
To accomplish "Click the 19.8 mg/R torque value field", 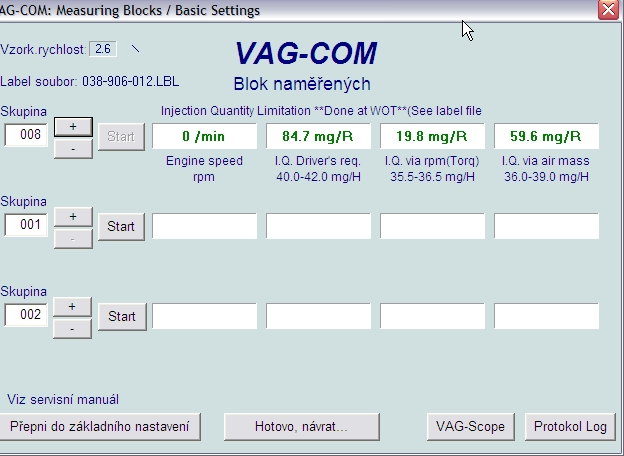I will [x=432, y=137].
